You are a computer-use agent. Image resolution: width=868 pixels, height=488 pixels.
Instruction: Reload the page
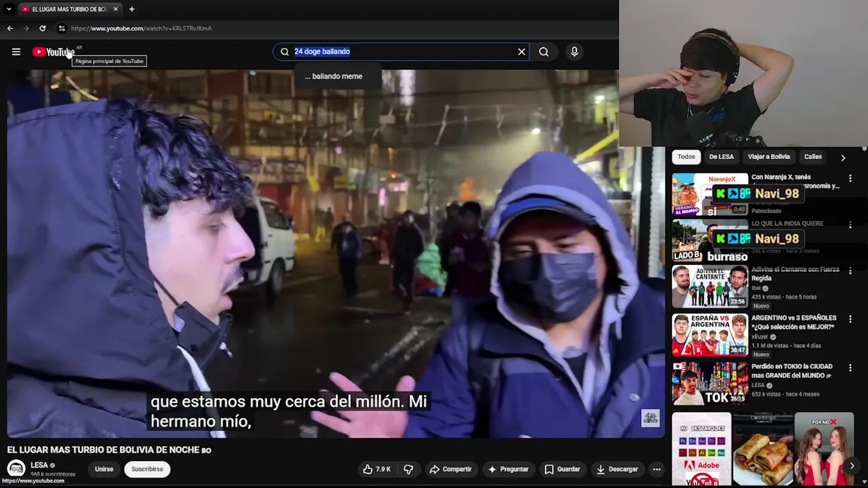42,28
